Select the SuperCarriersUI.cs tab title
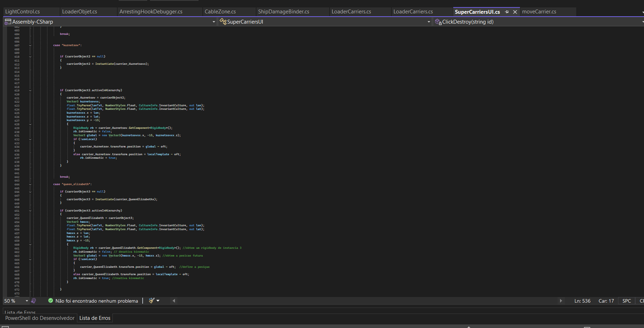Viewport: 644px width, 328px height. pyautogui.click(x=477, y=12)
